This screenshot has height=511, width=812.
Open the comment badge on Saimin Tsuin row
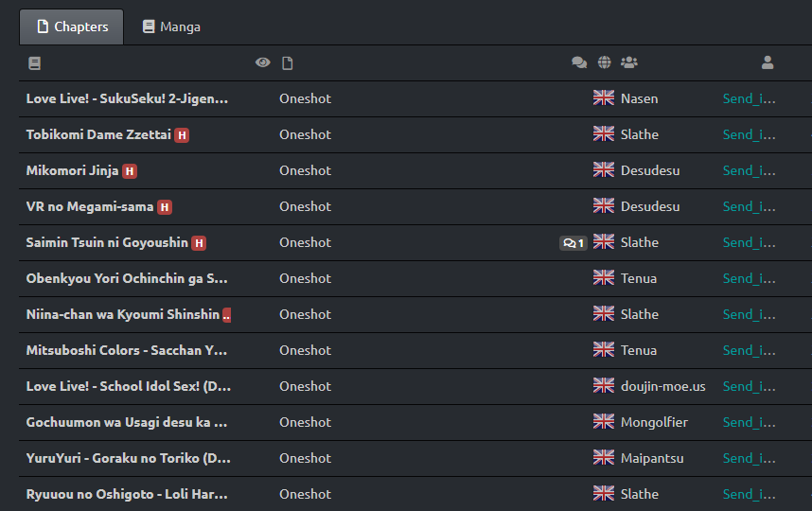coord(574,243)
